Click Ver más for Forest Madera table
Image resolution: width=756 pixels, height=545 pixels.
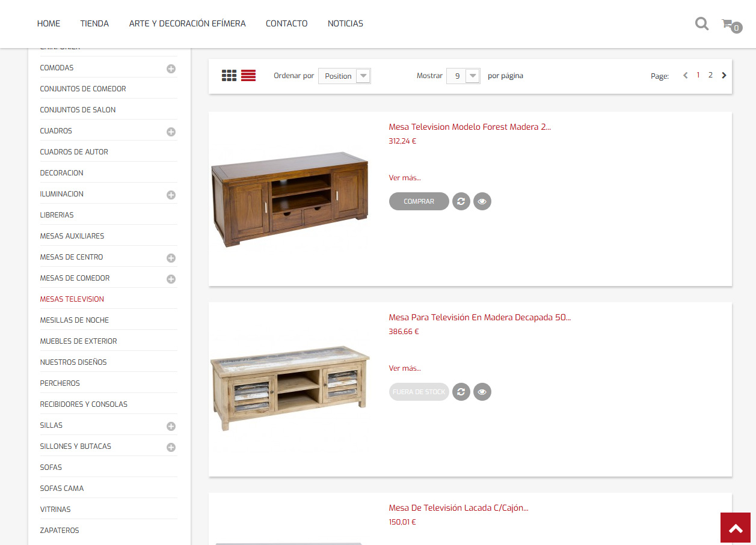405,178
